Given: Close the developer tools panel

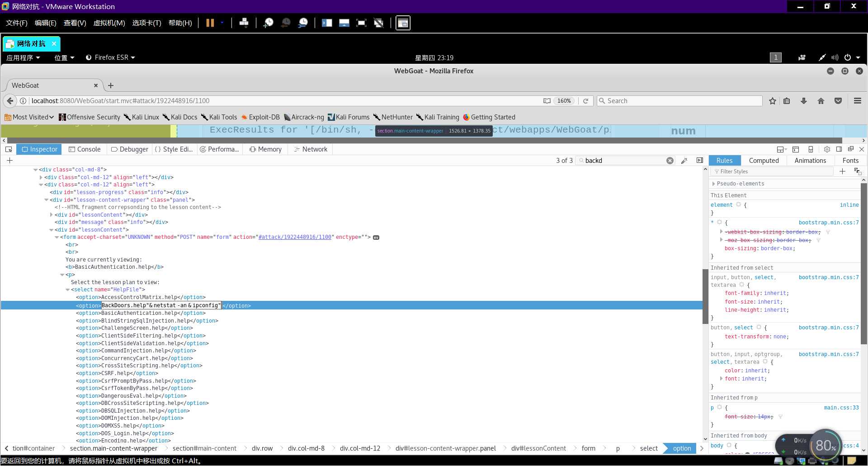Looking at the screenshot, I should [862, 149].
